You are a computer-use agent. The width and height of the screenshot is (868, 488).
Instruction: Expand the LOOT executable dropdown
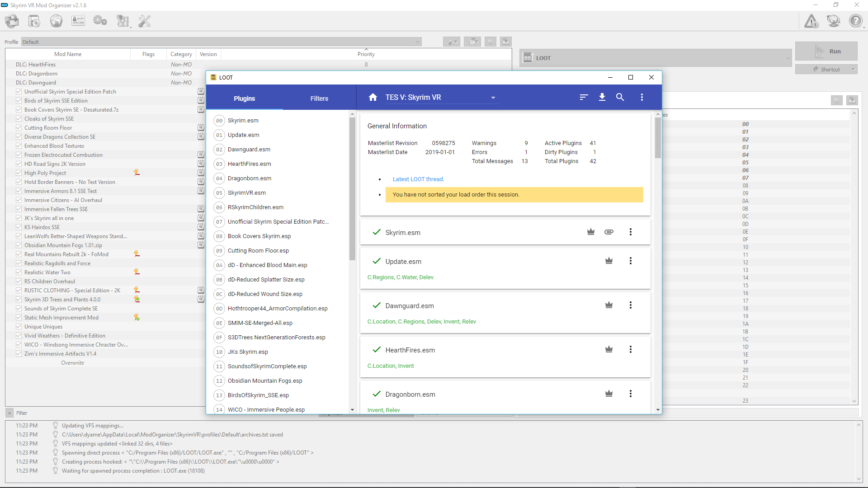pyautogui.click(x=656, y=58)
